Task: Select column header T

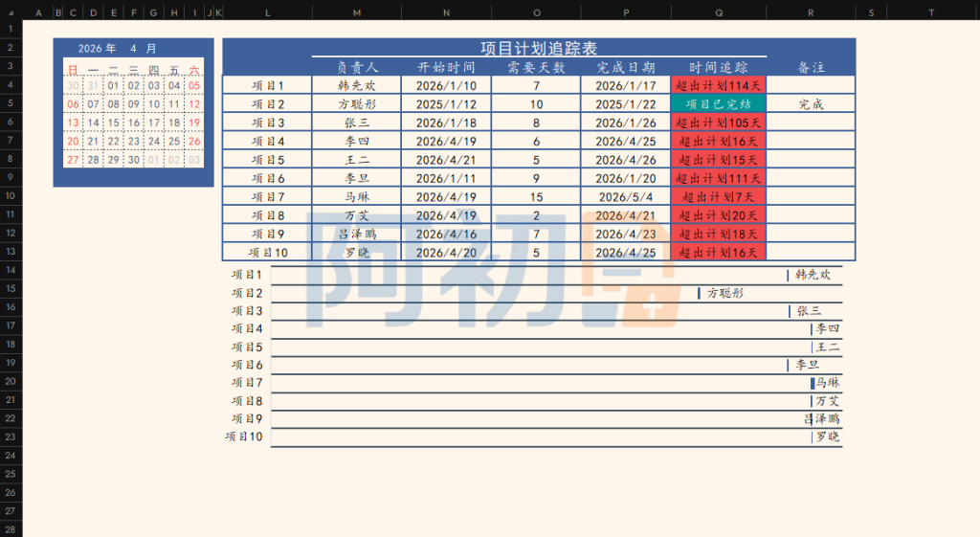Action: (x=931, y=12)
